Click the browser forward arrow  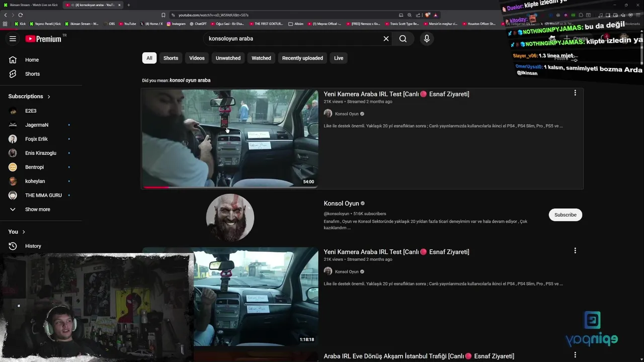(x=13, y=15)
